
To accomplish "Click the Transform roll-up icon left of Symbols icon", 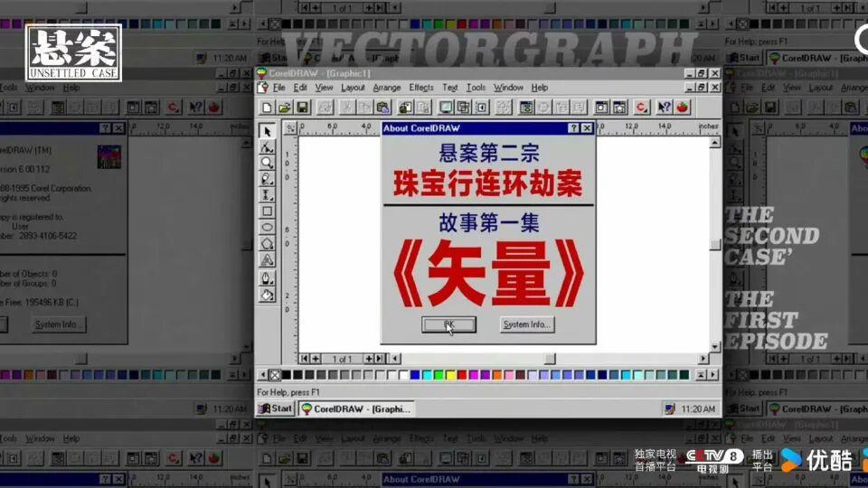I will pos(601,108).
